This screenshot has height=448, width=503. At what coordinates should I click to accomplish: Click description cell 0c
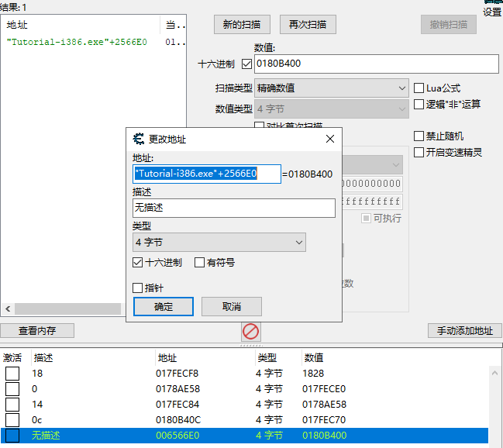click(37, 420)
